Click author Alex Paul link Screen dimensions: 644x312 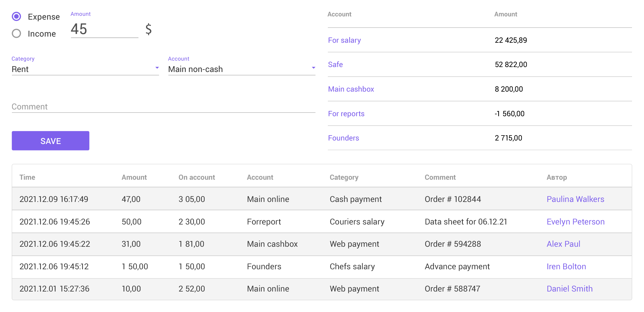point(563,244)
